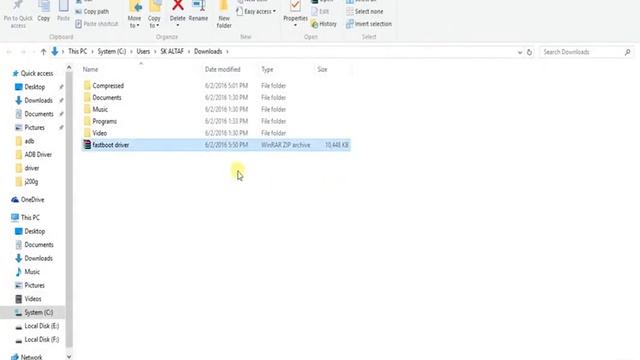Click Invert selection in ribbon
The width and height of the screenshot is (640, 360).
click(x=369, y=24)
